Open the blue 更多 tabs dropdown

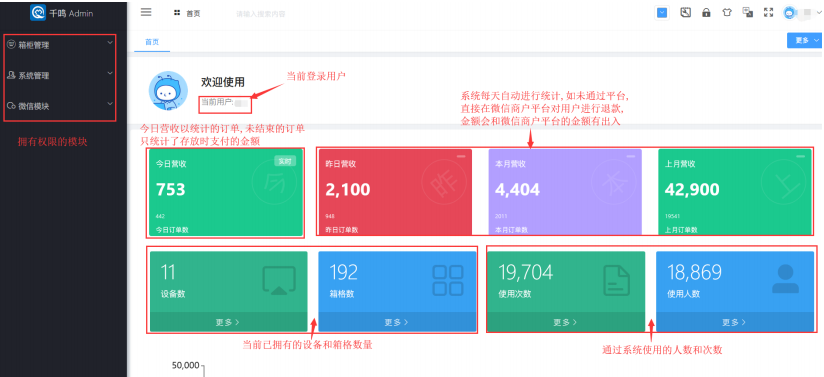[x=804, y=40]
